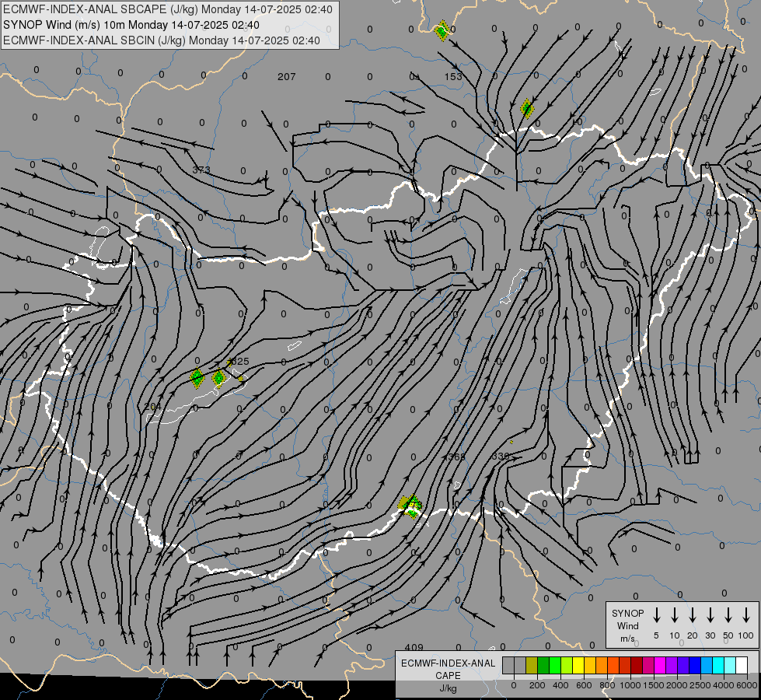Select the amber swatch in the CAPE scale
Viewport: 761px width, 700px height.
pyautogui.click(x=590, y=665)
